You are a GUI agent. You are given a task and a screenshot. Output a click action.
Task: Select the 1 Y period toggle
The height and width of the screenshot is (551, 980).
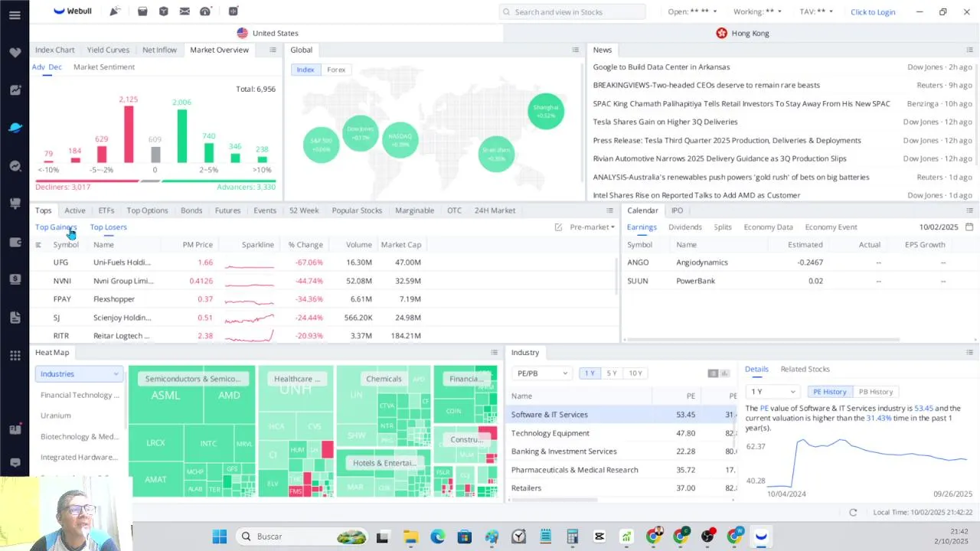click(590, 373)
